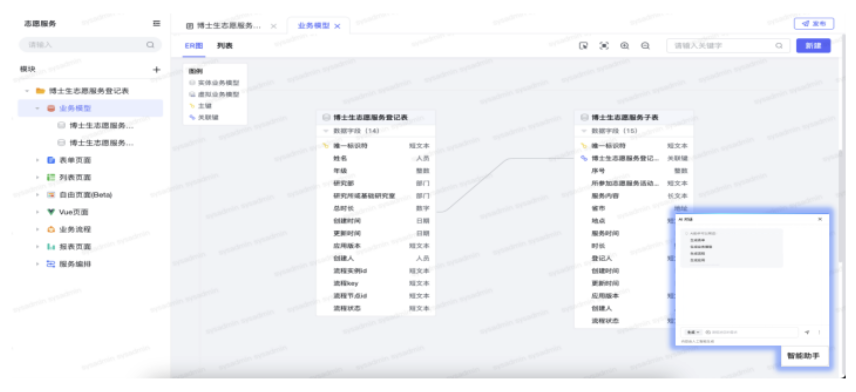
Task: Click the search icon in the keyword field
Action: click(779, 46)
